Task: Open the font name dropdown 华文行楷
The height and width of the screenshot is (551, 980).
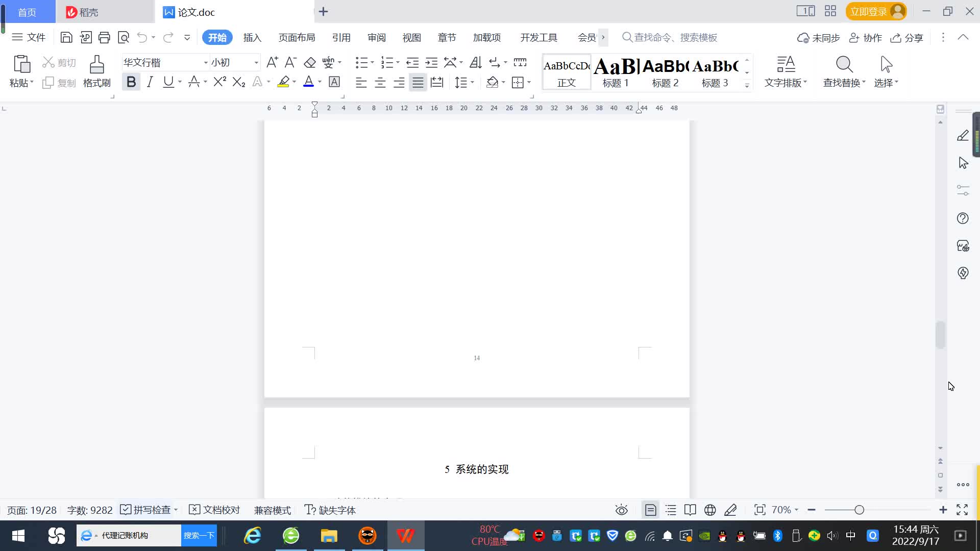Action: 205,63
